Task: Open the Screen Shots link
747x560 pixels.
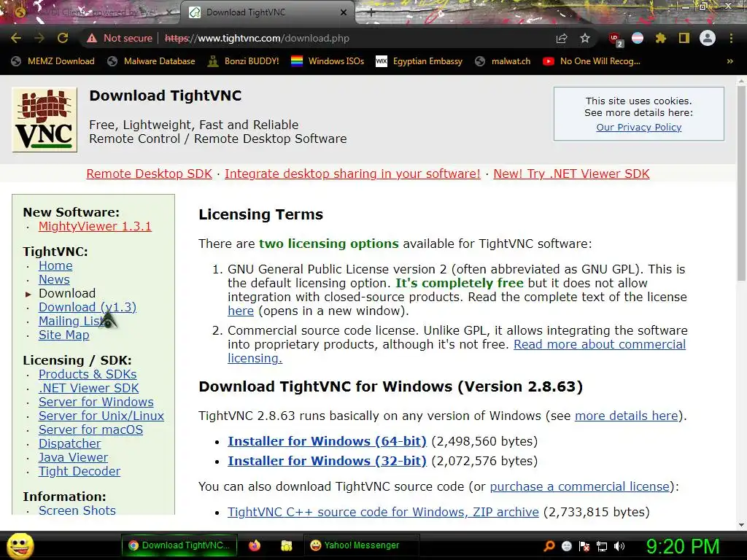Action: [77, 510]
